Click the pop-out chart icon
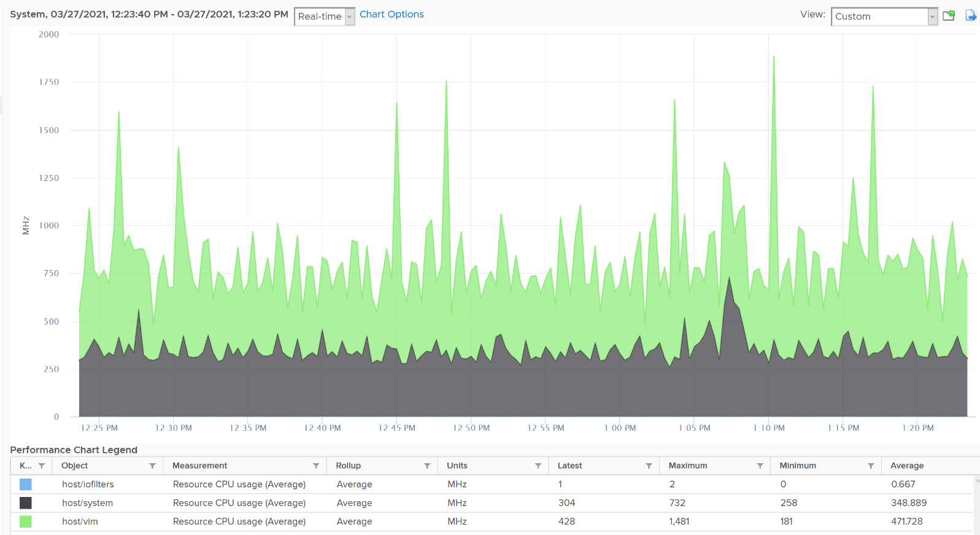The height and width of the screenshot is (535, 980). coord(949,15)
